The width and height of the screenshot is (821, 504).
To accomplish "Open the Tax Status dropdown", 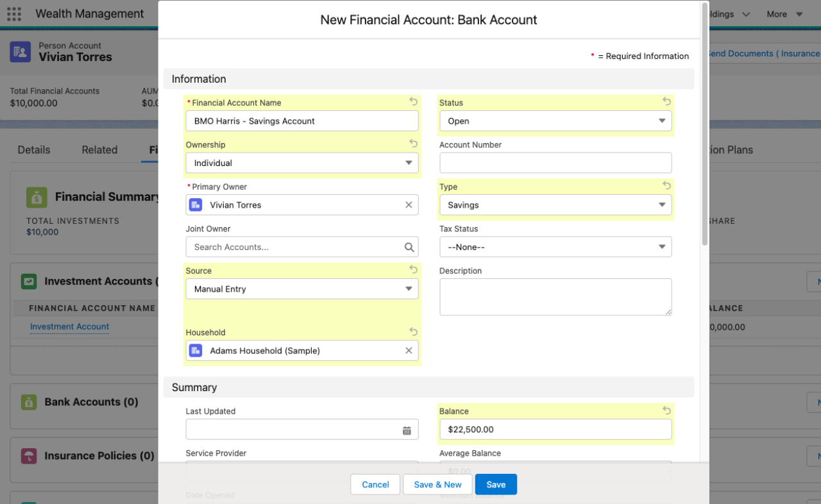I will [x=555, y=247].
